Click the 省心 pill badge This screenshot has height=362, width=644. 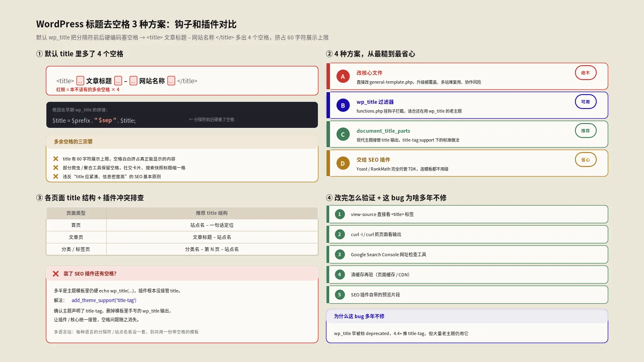(586, 160)
